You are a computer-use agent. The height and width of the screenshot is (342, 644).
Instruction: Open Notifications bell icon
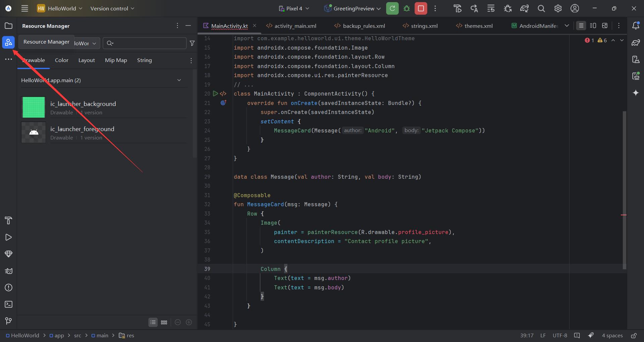click(636, 26)
